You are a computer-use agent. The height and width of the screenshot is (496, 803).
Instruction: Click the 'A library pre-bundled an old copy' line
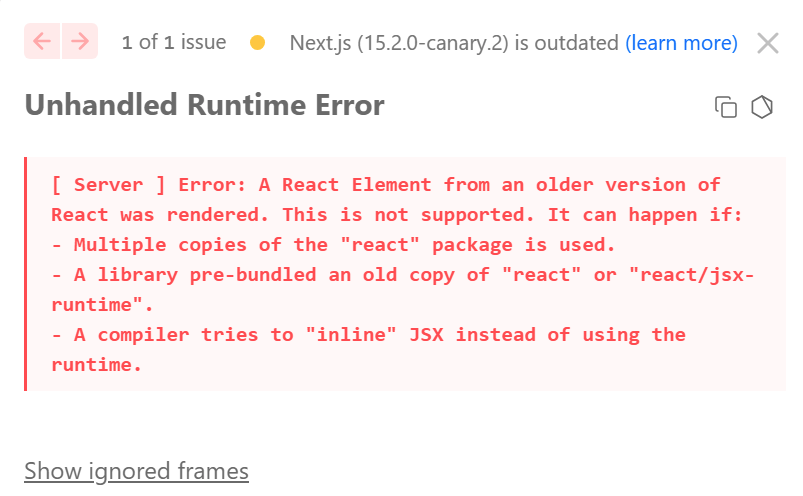(403, 290)
